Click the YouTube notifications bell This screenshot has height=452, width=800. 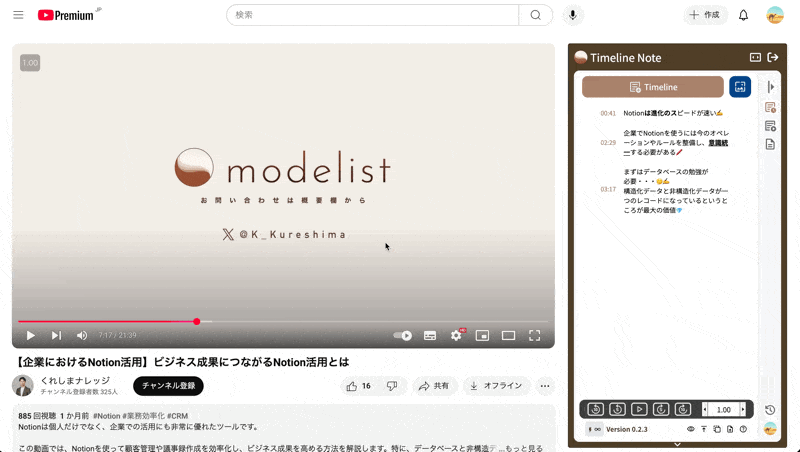click(x=743, y=15)
